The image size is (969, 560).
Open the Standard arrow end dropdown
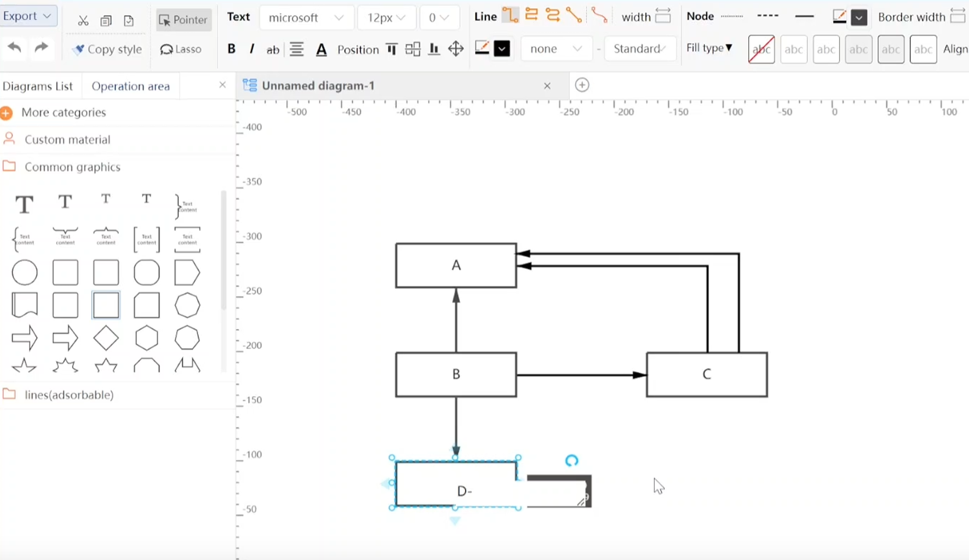(x=640, y=48)
